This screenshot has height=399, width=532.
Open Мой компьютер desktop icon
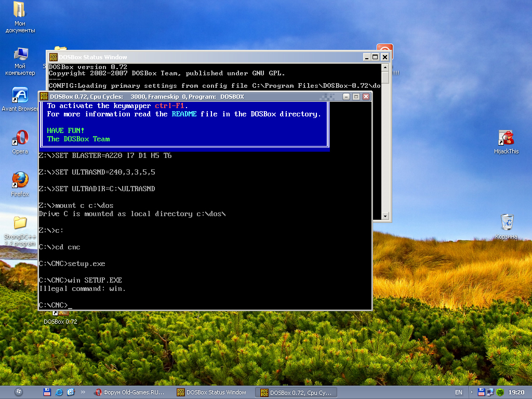tap(20, 61)
